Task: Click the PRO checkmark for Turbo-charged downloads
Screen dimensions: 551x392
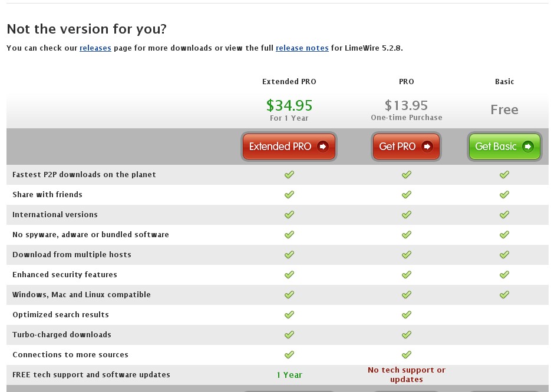Action: pyautogui.click(x=407, y=334)
